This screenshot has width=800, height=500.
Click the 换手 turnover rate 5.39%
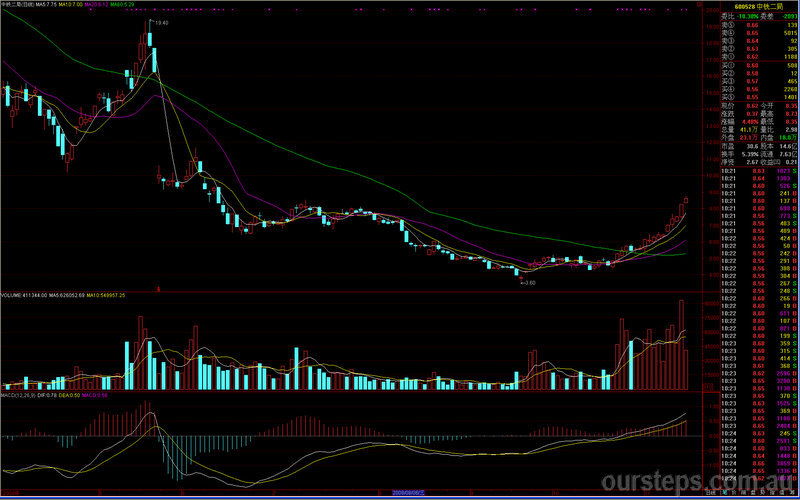click(x=751, y=154)
